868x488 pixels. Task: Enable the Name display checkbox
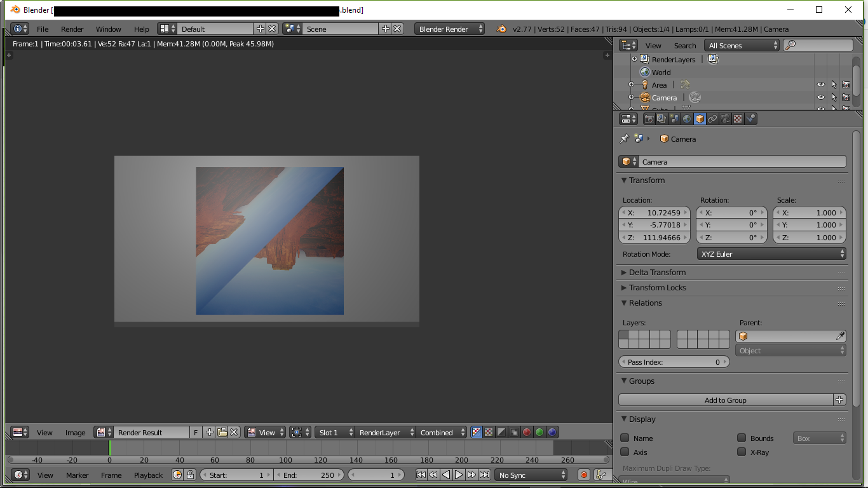625,438
